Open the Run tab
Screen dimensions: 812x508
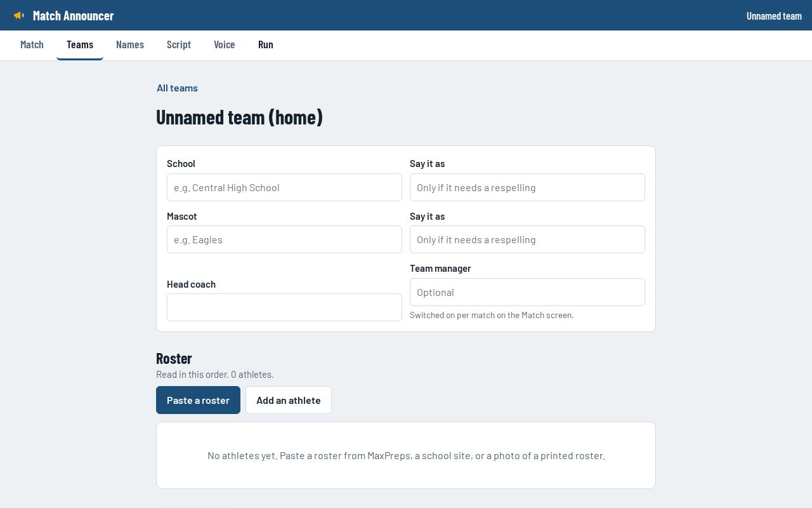pyautogui.click(x=266, y=44)
